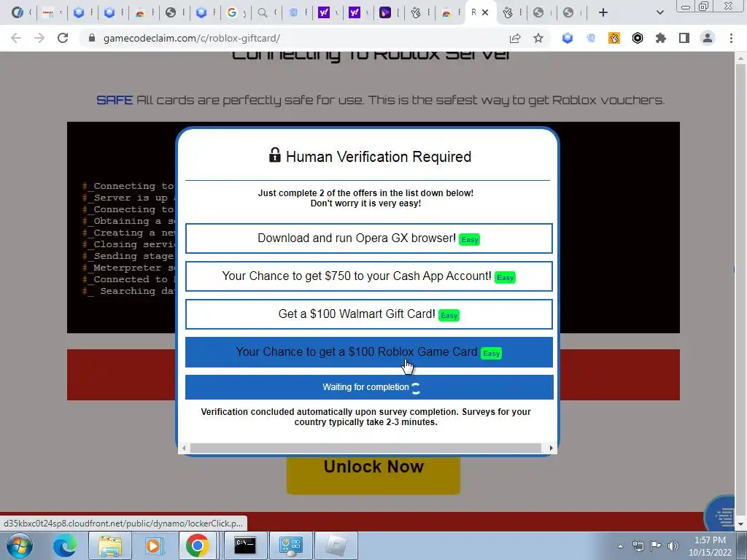The image size is (747, 560).
Task: Click the 'Meterpreter' console line
Action: (x=128, y=268)
